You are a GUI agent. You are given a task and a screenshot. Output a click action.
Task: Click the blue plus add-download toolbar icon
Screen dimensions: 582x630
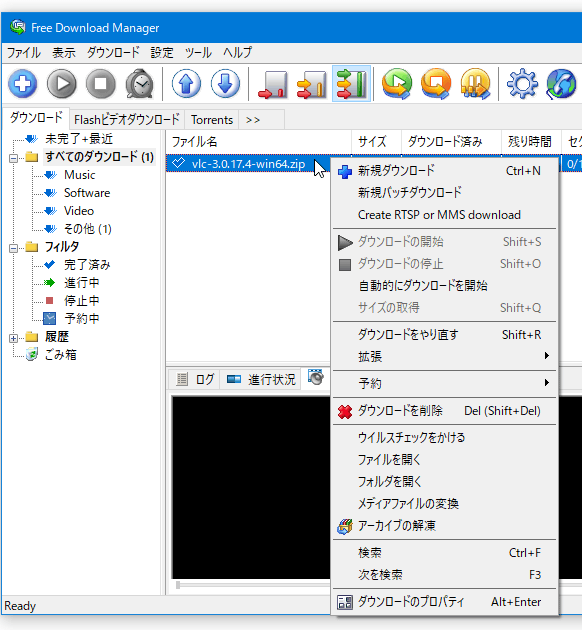coord(23,84)
